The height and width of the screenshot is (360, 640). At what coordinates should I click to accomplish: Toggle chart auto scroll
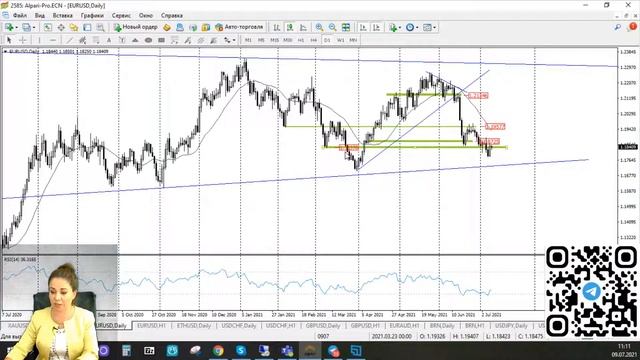pyautogui.click(x=363, y=27)
